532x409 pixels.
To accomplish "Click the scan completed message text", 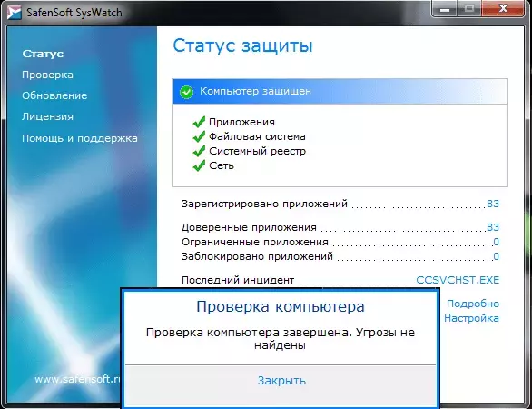I will 281,339.
